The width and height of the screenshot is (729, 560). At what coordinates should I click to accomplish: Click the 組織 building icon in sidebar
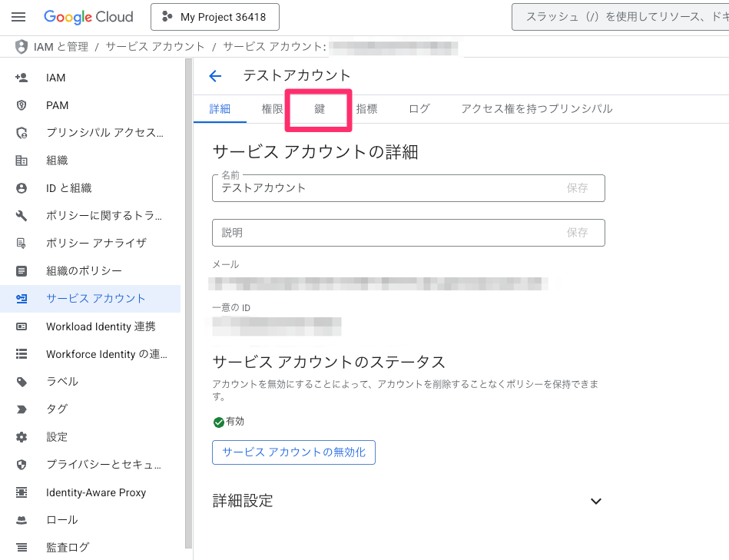[22, 161]
